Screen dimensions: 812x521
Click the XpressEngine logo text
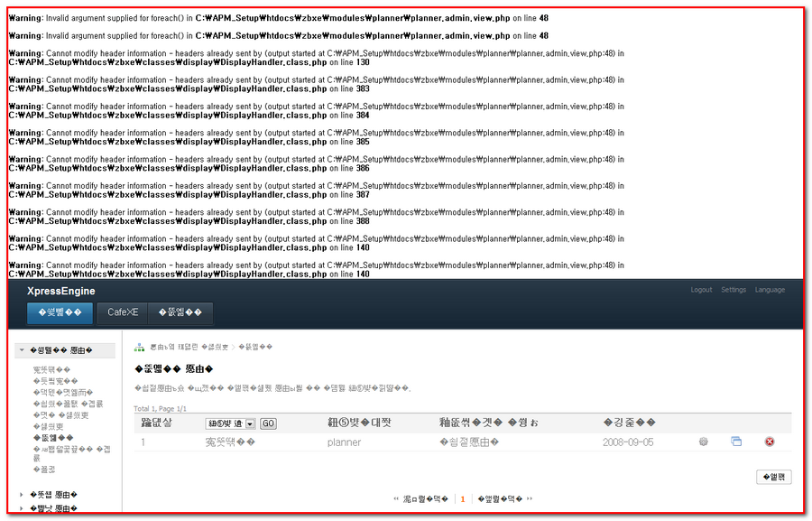click(61, 292)
